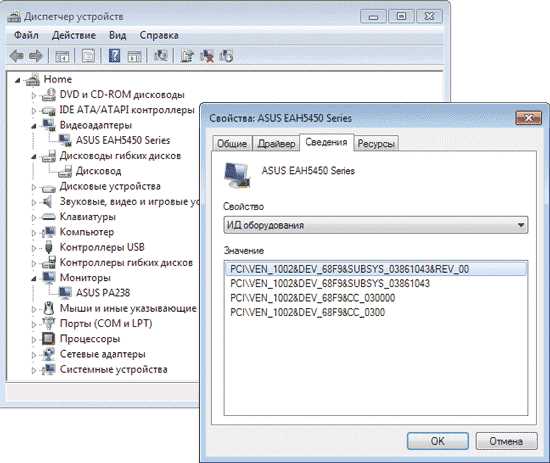Click the Отмена button
This screenshot has height=463, width=550.
506,441
